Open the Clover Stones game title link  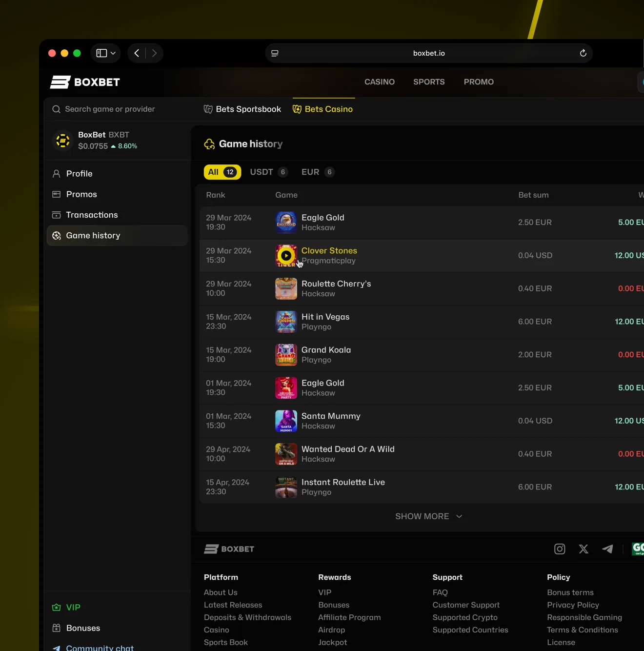tap(329, 251)
